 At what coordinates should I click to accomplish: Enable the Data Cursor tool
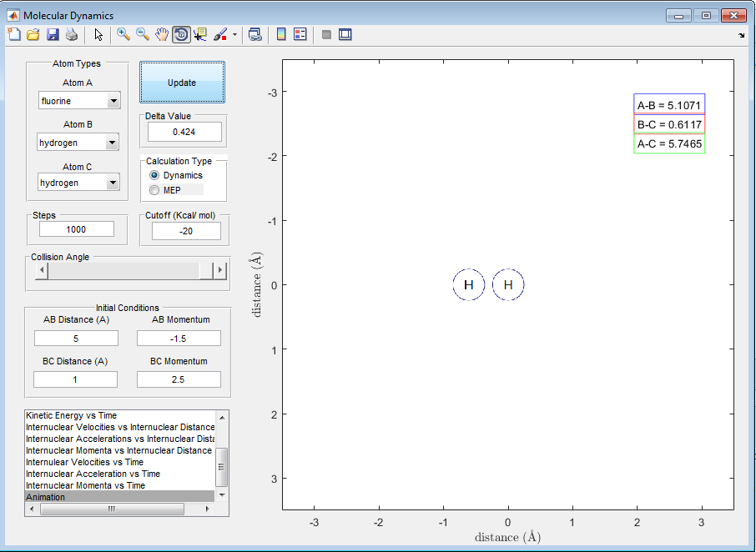point(200,34)
